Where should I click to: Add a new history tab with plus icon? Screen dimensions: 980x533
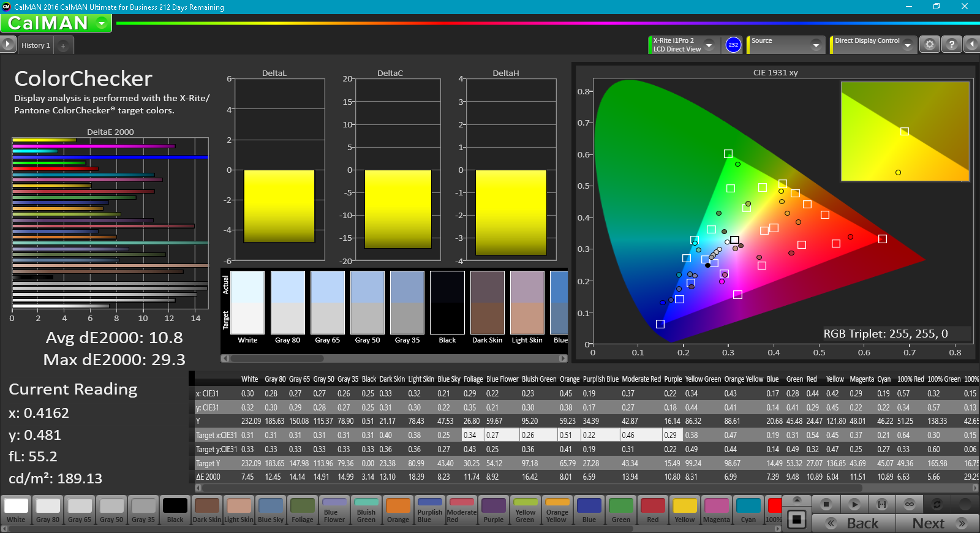63,45
